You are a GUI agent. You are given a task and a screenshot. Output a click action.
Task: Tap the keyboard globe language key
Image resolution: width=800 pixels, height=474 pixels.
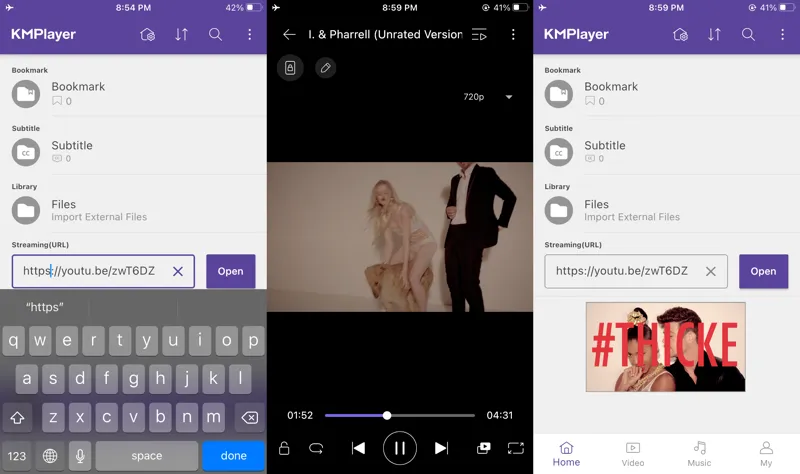(50, 456)
